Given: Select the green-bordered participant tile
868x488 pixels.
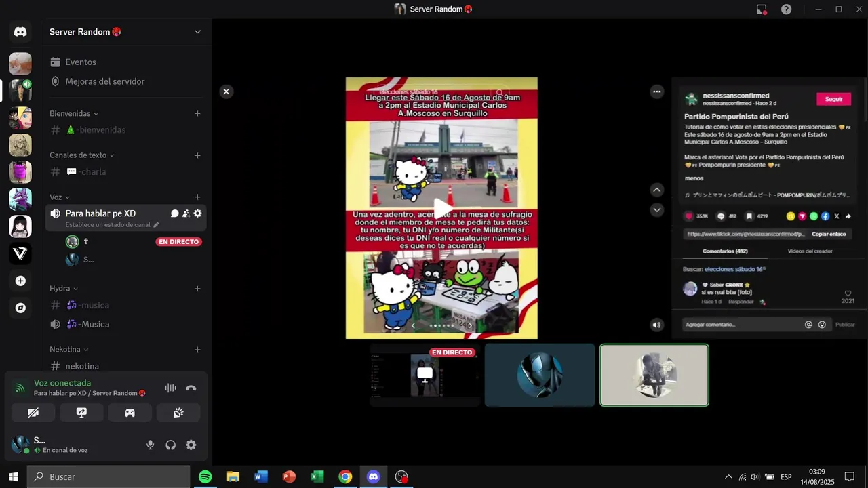Looking at the screenshot, I should pos(654,375).
